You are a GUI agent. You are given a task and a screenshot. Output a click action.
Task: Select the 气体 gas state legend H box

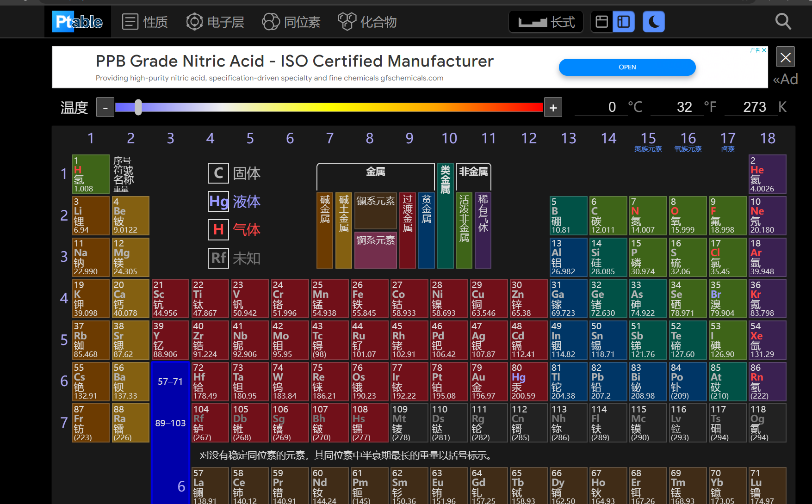coord(218,229)
